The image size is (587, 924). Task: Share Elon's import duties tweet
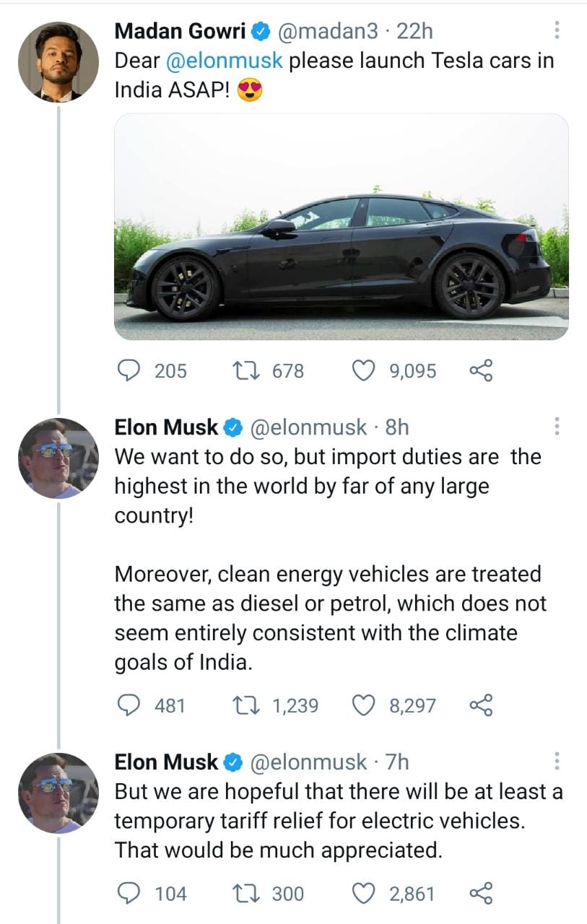(481, 705)
